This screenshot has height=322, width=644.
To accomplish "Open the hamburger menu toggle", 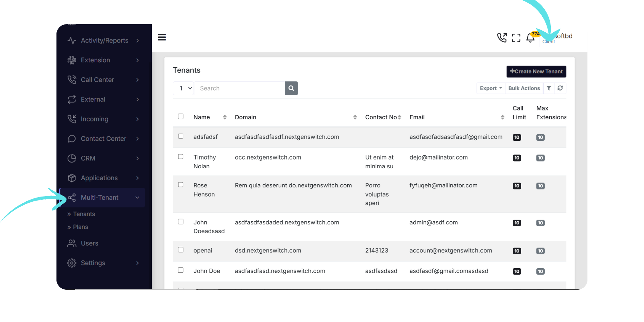I will click(162, 37).
